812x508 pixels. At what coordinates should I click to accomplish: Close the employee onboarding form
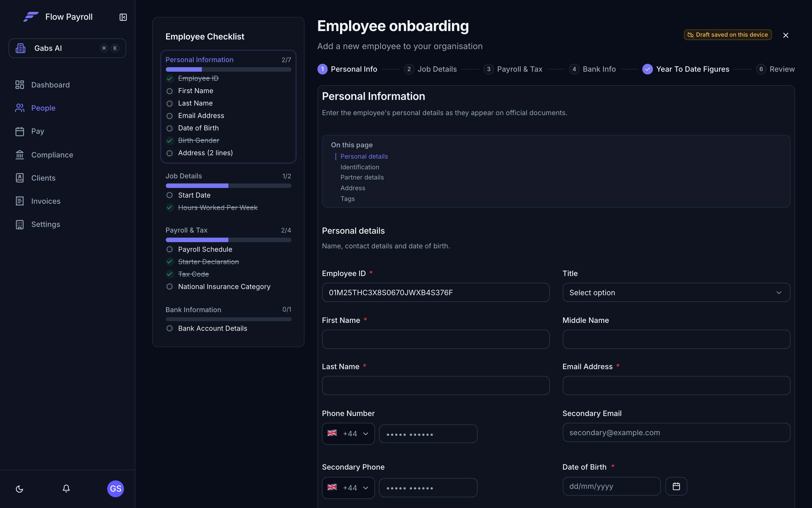coord(785,35)
